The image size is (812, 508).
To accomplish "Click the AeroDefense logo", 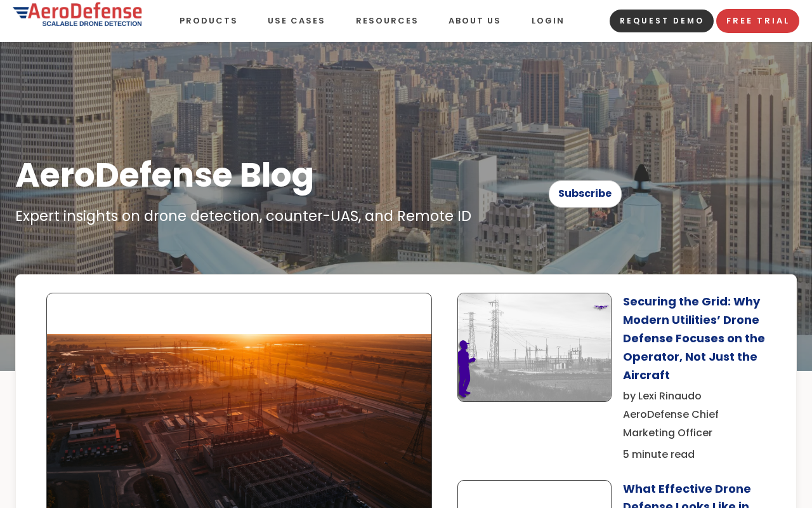I will click(x=77, y=15).
